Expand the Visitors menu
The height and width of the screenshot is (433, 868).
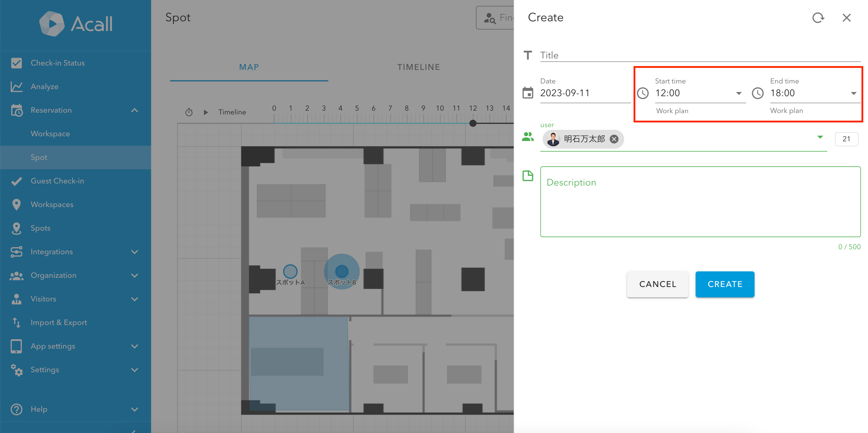click(x=134, y=299)
